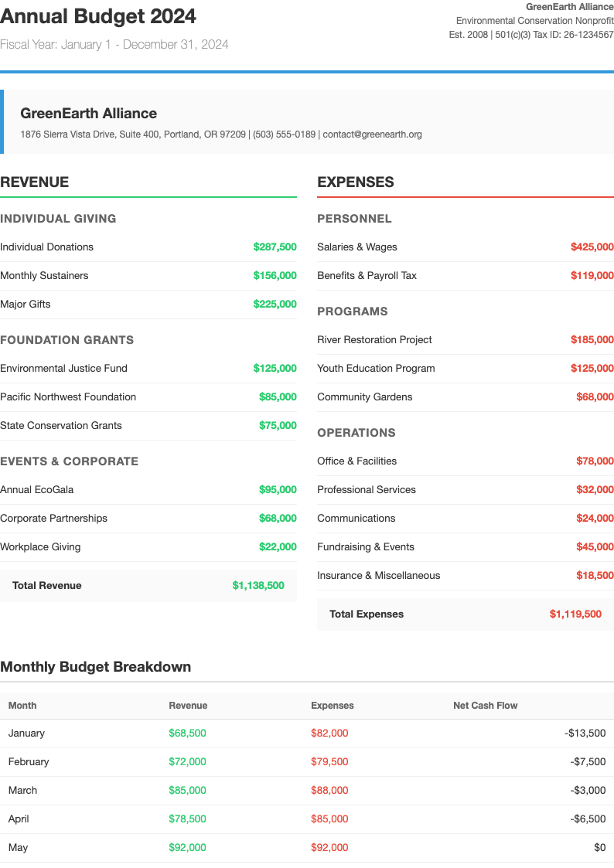Click the Youth Education Program label
This screenshot has width=614, height=868.
pos(376,368)
